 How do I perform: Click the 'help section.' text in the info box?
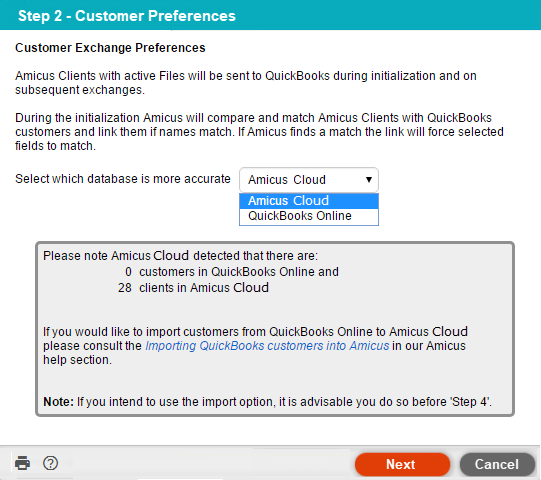[x=77, y=360]
